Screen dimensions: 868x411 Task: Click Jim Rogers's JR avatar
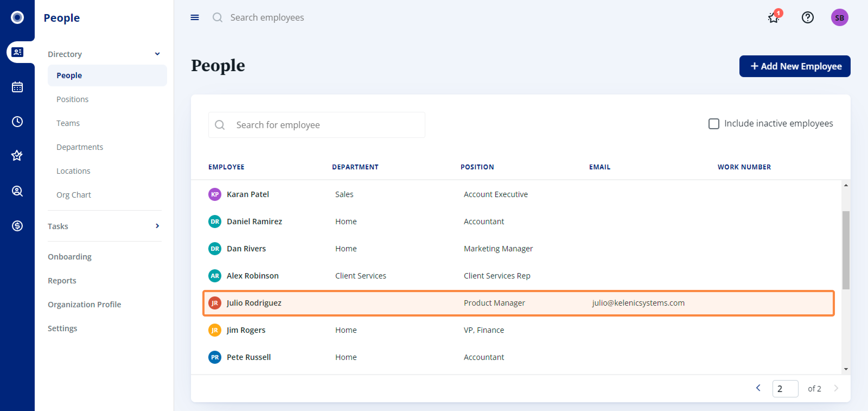(215, 330)
